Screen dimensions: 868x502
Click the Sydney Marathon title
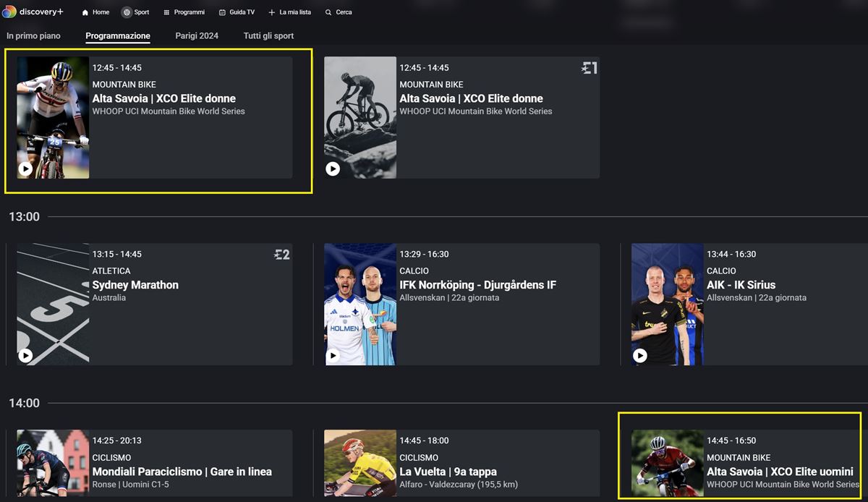[x=135, y=285]
